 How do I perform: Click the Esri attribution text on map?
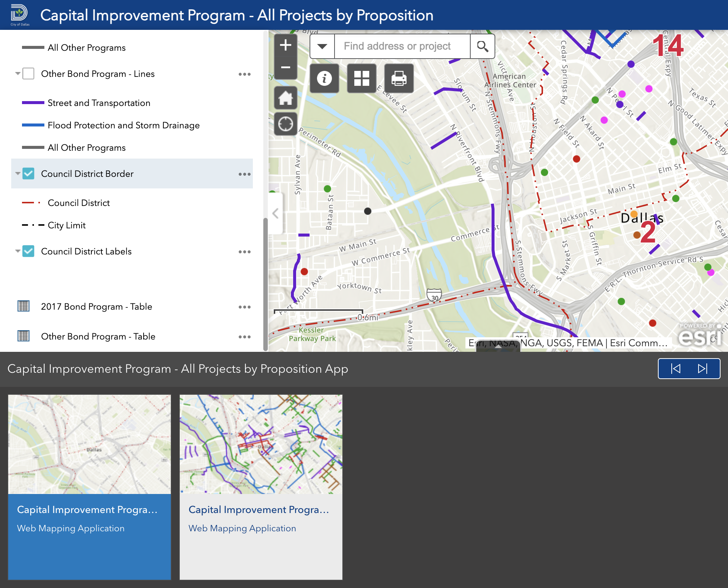point(568,343)
